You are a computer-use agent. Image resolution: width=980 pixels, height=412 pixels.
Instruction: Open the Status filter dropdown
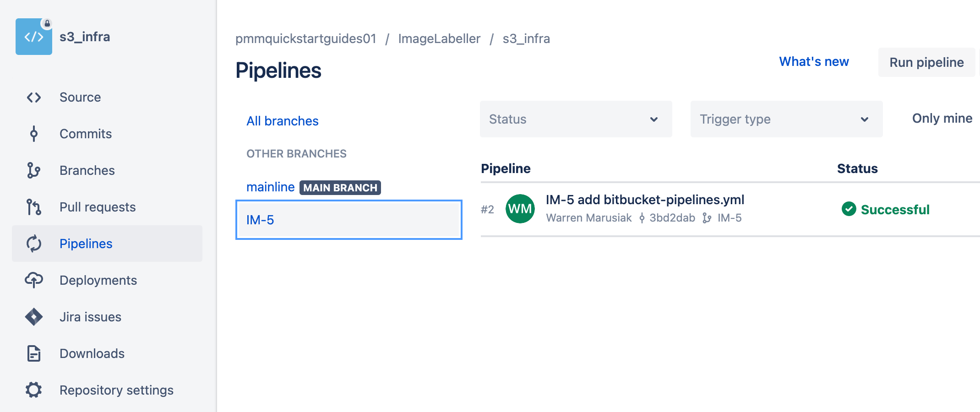576,119
